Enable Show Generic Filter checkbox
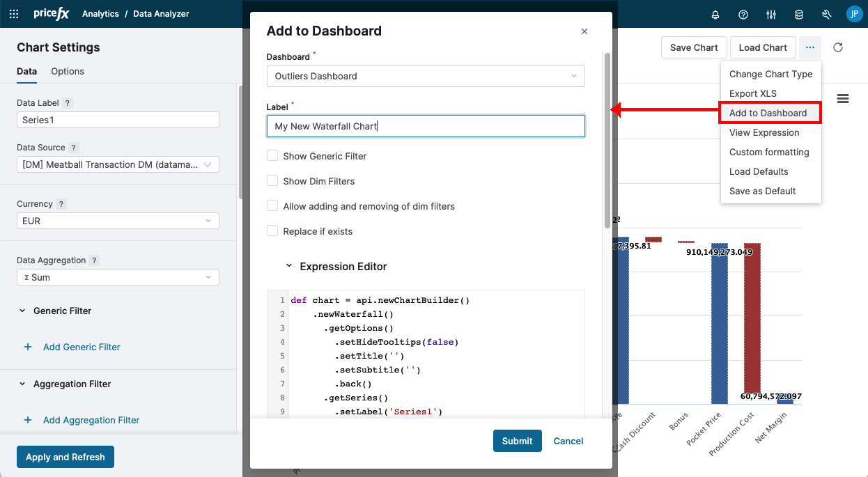 point(272,156)
